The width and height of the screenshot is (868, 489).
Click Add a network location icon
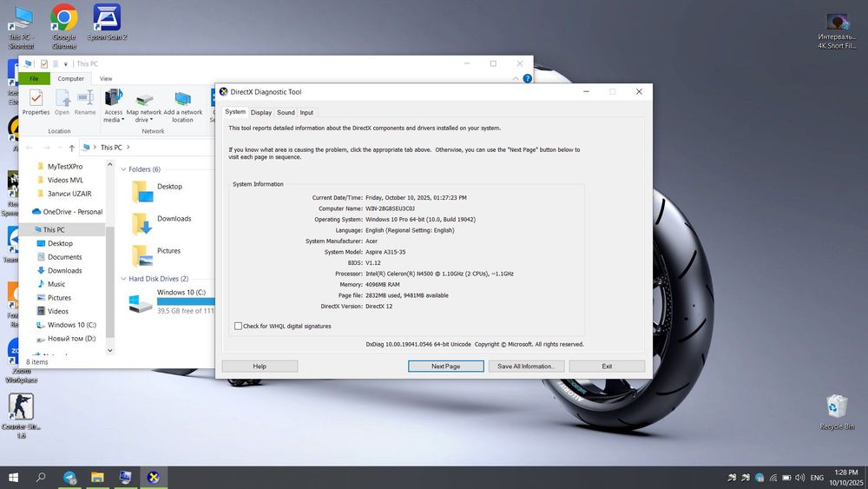pos(182,106)
